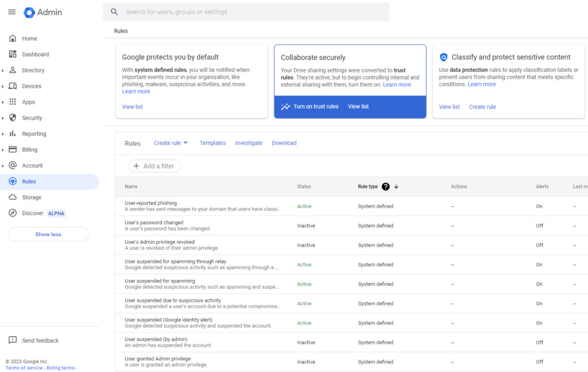This screenshot has height=372, width=588.
Task: Click the Directory person icon
Action: pos(13,70)
